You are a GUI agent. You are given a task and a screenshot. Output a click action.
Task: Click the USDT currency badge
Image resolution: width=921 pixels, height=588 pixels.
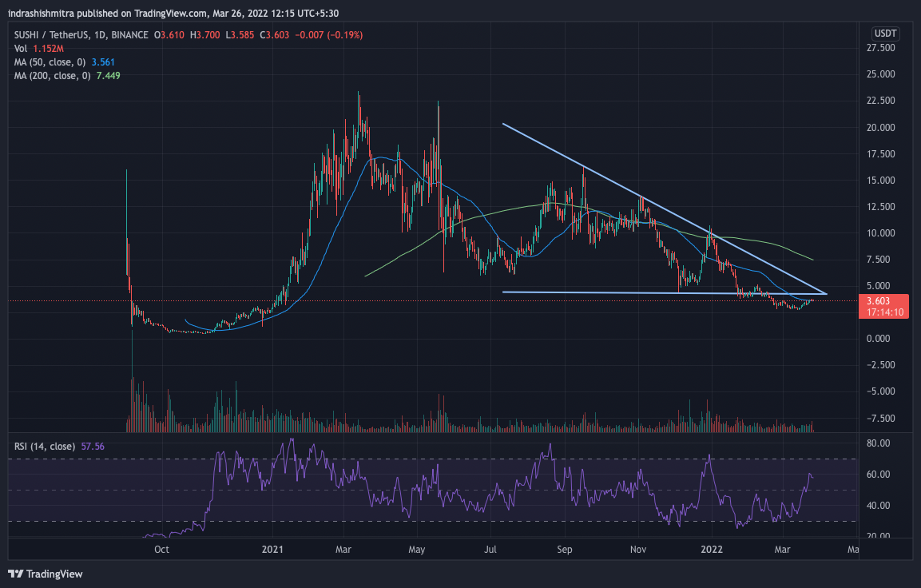click(x=885, y=34)
